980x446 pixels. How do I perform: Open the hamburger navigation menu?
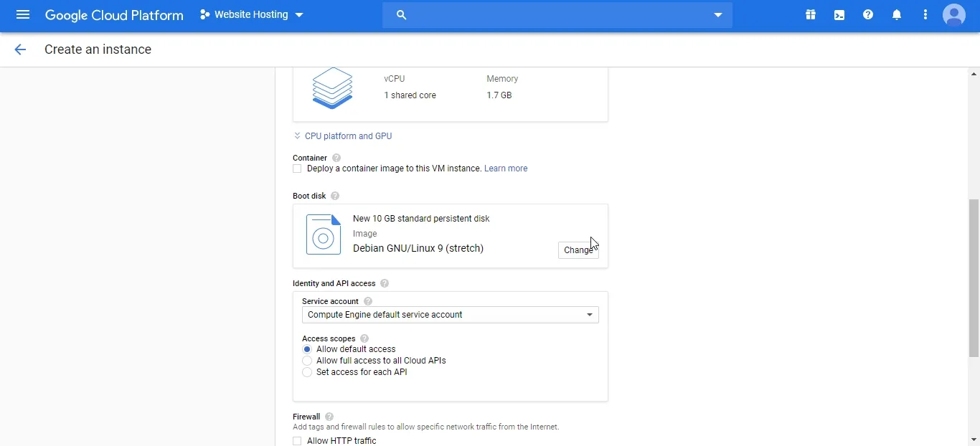tap(22, 15)
